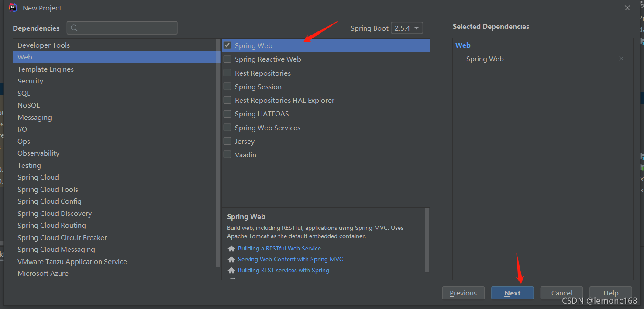
Task: Select the I/O category
Action: coord(114,129)
